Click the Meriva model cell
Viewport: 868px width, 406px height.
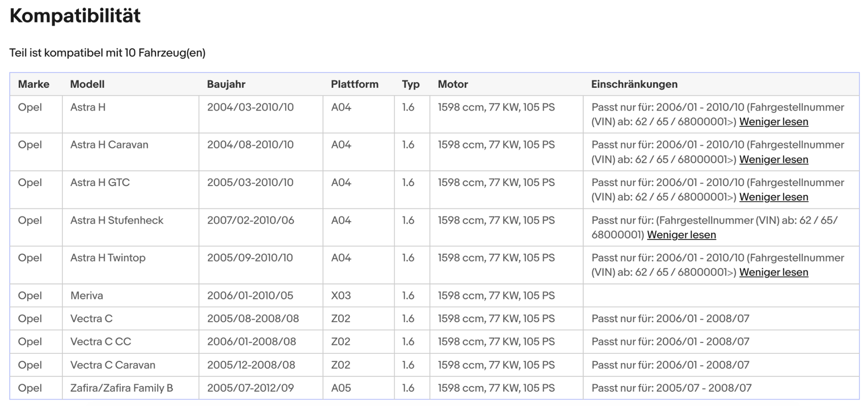[x=87, y=296]
